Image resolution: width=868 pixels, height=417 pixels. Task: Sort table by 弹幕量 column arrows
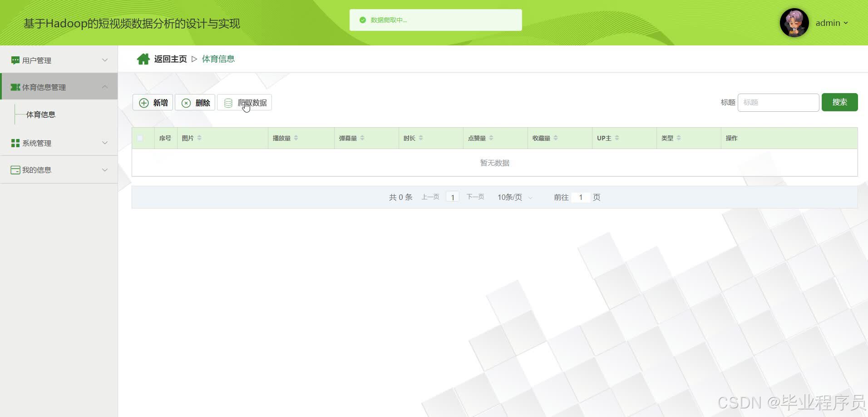pyautogui.click(x=362, y=138)
